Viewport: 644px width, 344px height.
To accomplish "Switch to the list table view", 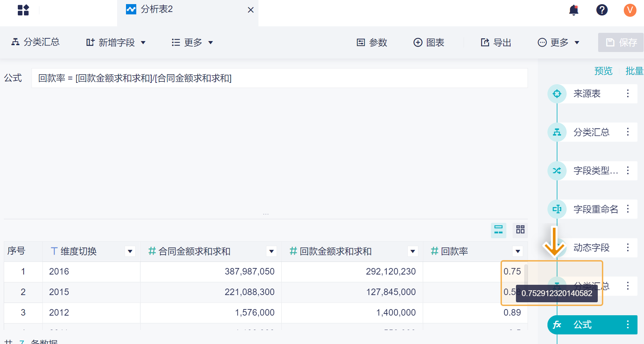I will [498, 230].
